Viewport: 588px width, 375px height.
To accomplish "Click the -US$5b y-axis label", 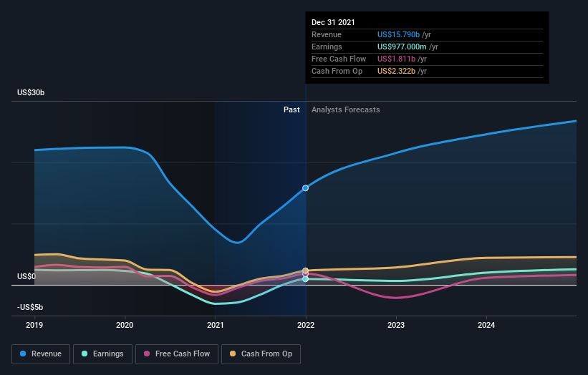I will [30, 307].
